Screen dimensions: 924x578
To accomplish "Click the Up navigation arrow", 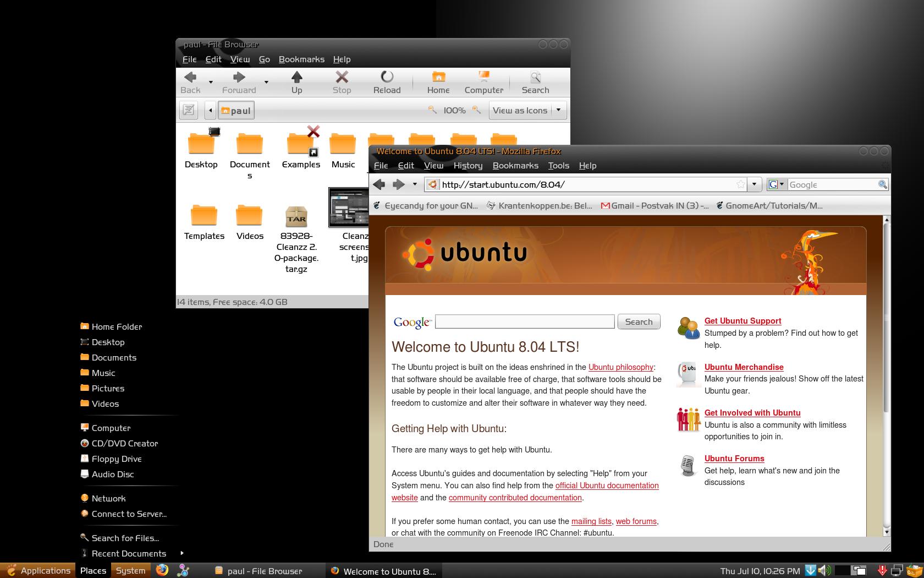I will 296,81.
